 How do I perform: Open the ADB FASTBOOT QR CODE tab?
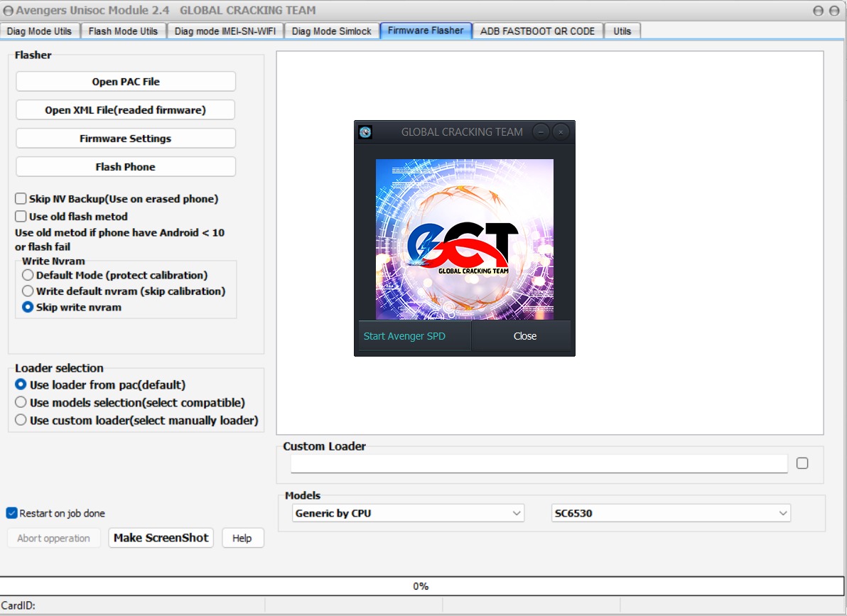pyautogui.click(x=537, y=31)
